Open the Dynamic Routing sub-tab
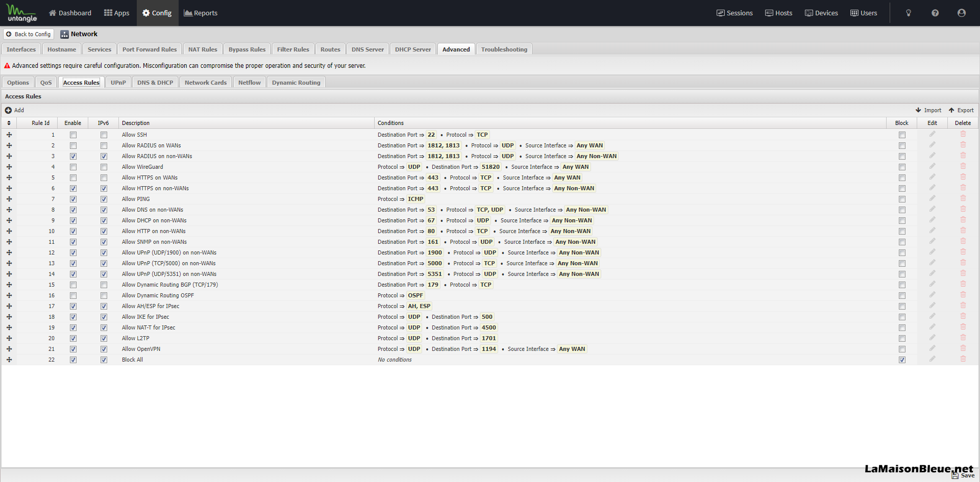The width and height of the screenshot is (980, 482). [296, 83]
